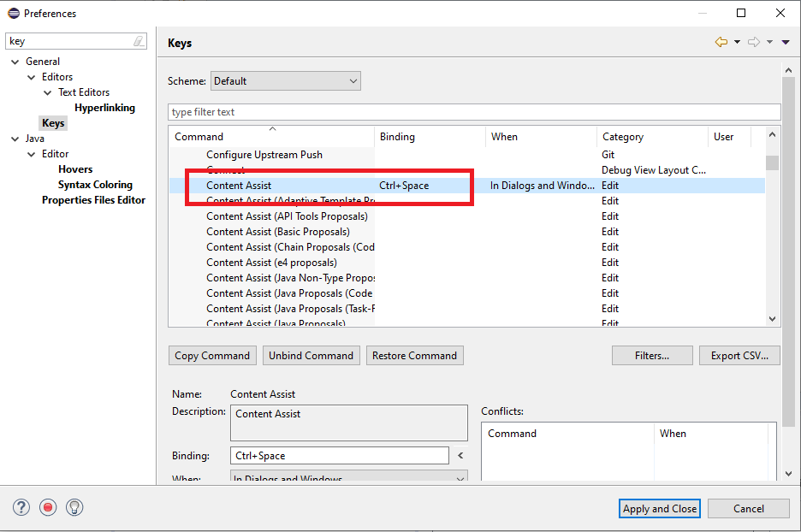Click the back navigation arrow icon
This screenshot has height=532, width=801.
point(721,43)
